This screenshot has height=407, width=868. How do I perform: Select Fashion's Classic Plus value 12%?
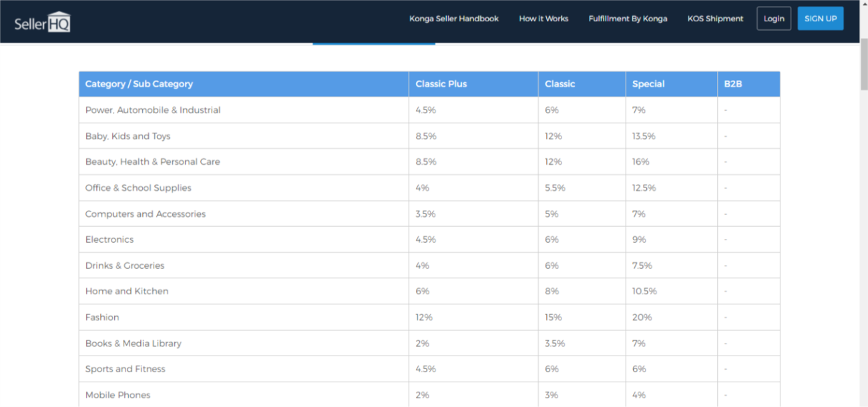[424, 318]
